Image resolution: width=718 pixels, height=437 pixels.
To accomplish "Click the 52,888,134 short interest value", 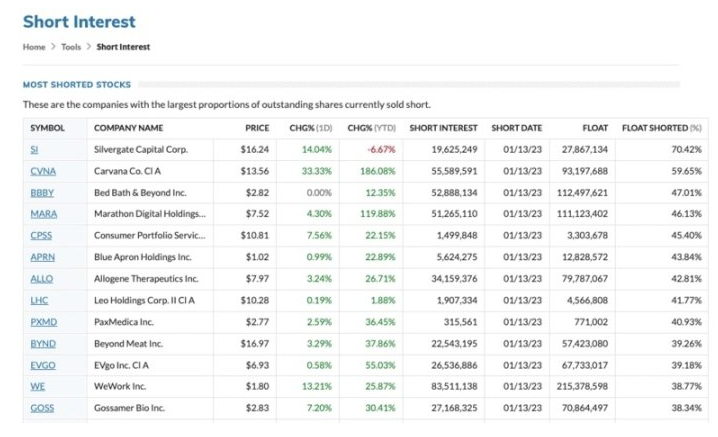I will [454, 192].
